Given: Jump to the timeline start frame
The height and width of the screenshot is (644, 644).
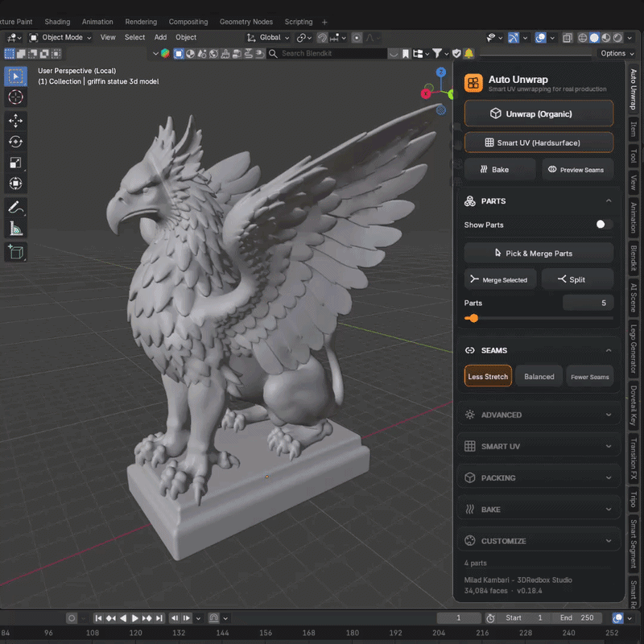Looking at the screenshot, I should (x=98, y=618).
